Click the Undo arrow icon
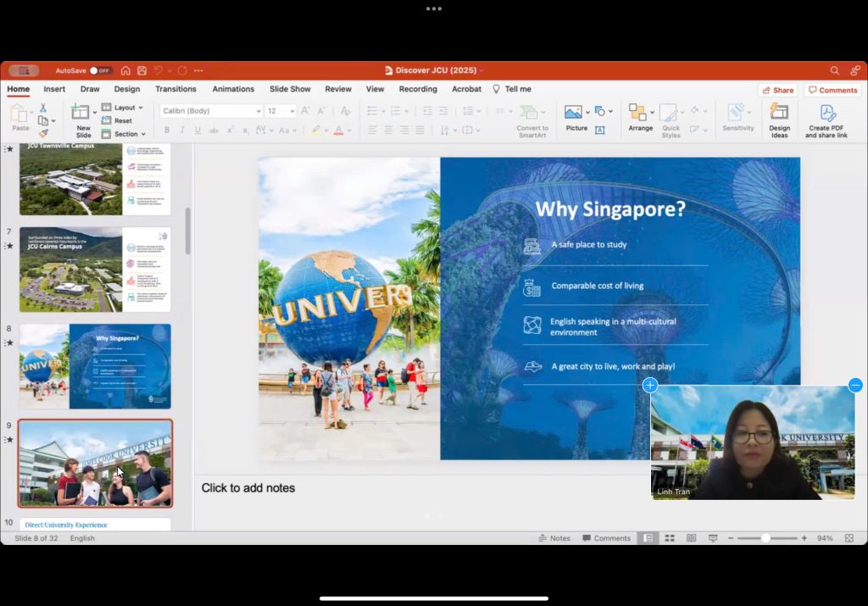Screen dimensions: 868x606 (x=159, y=70)
